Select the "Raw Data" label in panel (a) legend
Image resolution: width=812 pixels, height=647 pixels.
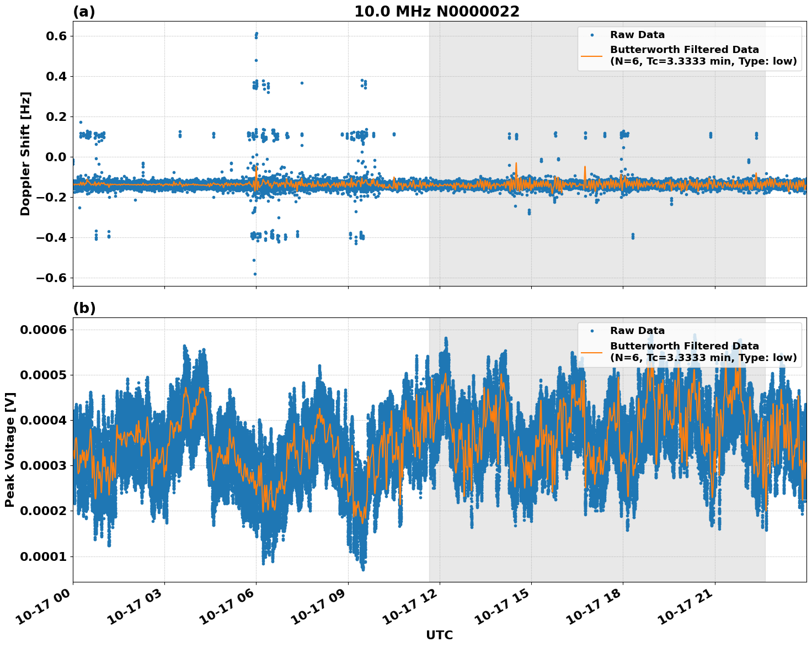(x=637, y=35)
